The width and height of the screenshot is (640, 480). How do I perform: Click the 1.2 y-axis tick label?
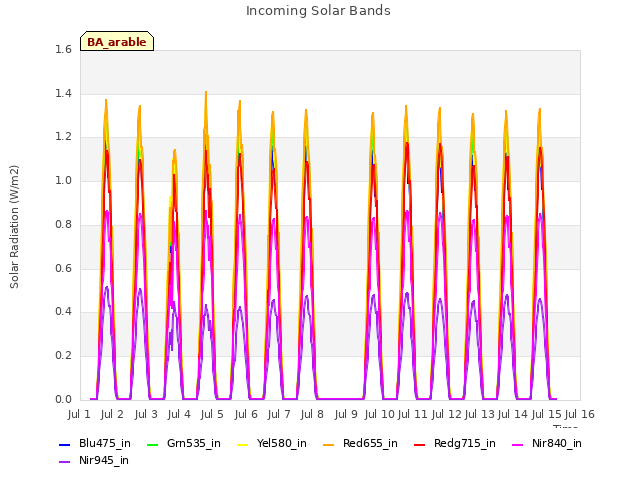coord(64,137)
